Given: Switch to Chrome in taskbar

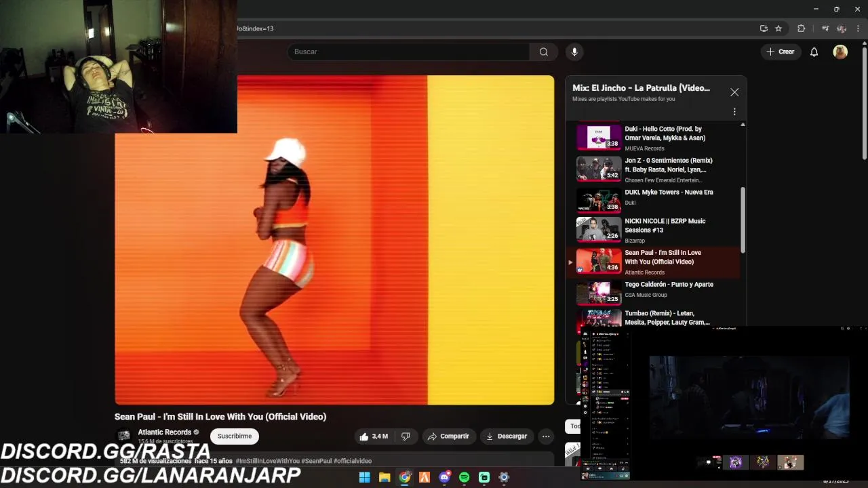Looking at the screenshot, I should pos(405,477).
